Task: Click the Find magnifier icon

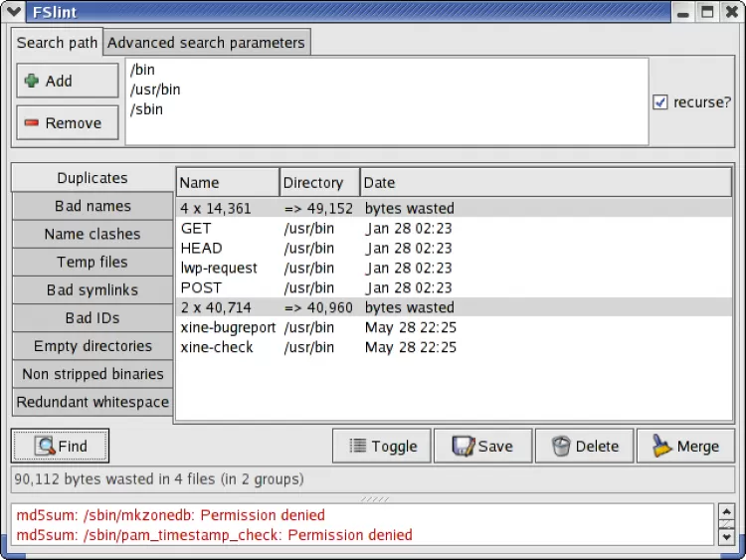Action: pos(44,447)
